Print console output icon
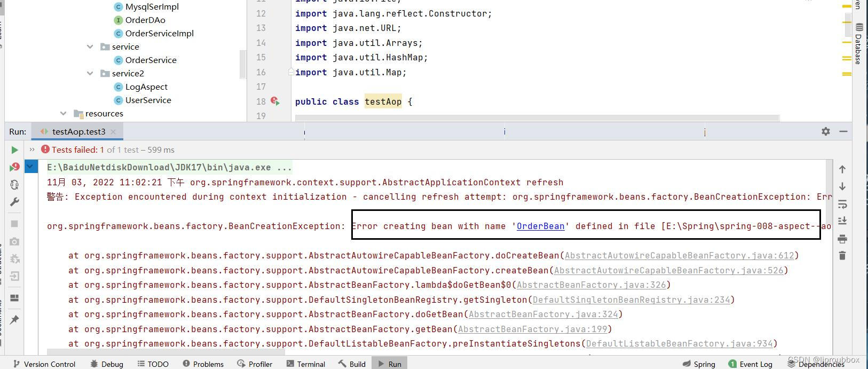Image resolution: width=868 pixels, height=369 pixels. coord(842,239)
